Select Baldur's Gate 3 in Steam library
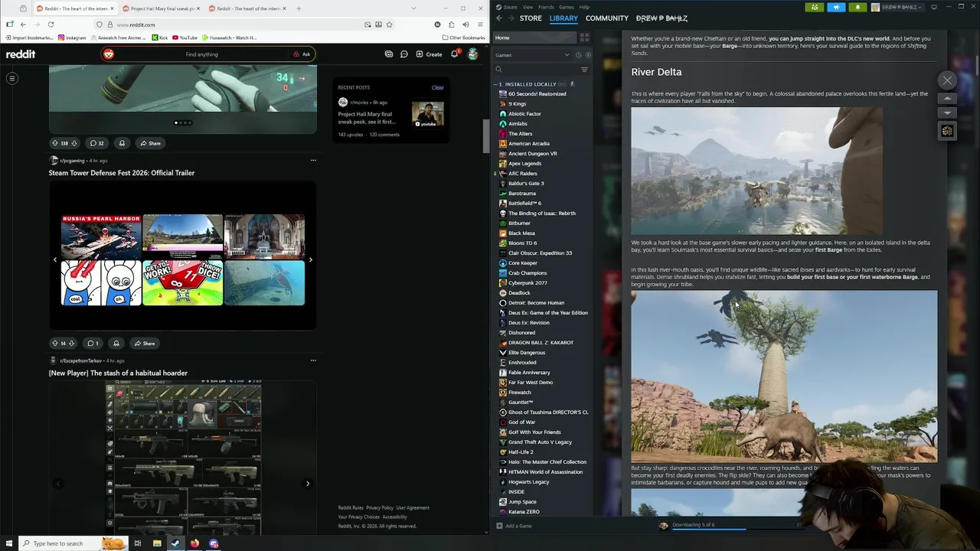Screen dimensions: 980x551 [x=525, y=183]
